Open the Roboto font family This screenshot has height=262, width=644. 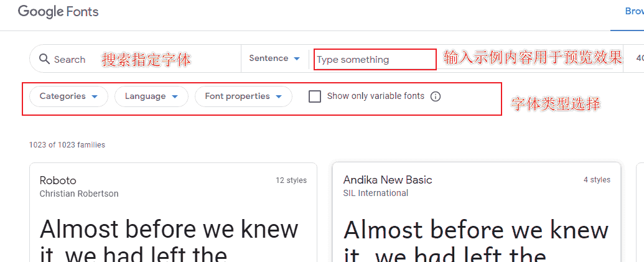pos(58,180)
